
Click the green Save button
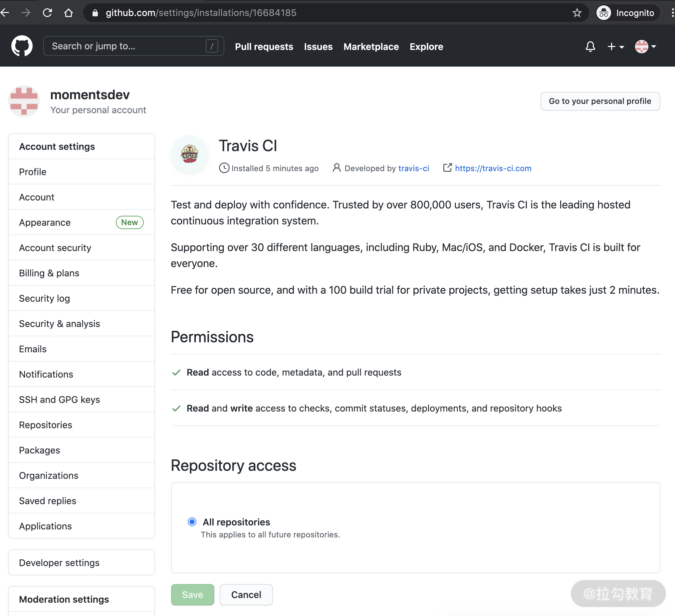coord(192,595)
